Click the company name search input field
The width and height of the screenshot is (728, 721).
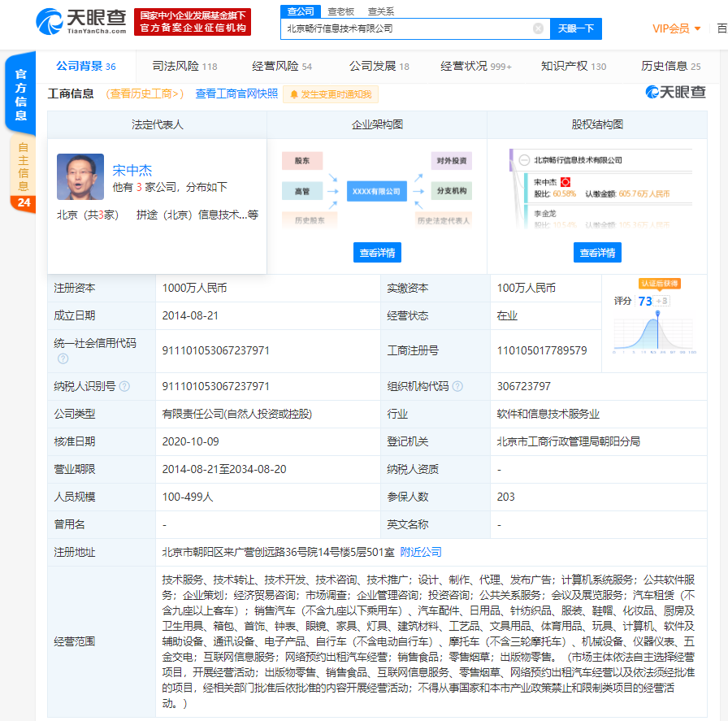(406, 28)
